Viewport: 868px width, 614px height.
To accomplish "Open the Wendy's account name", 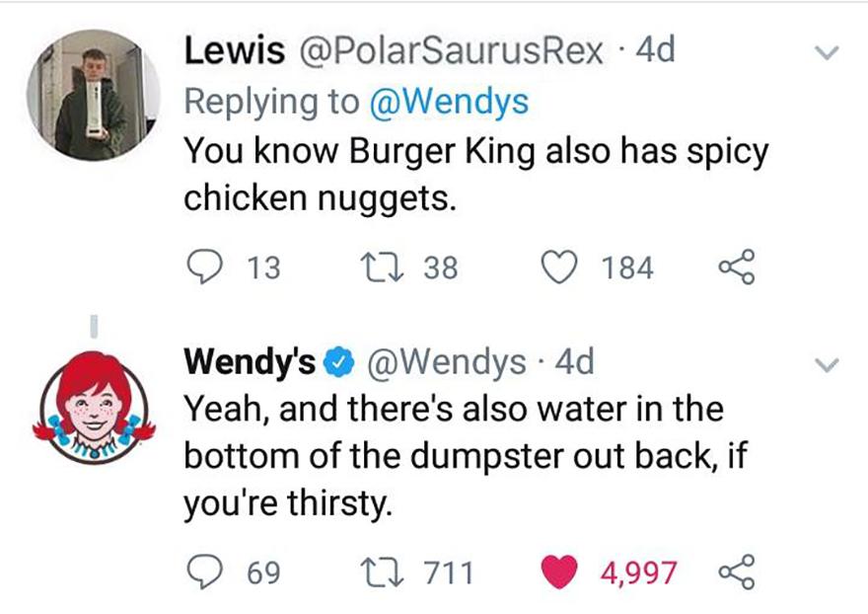I will point(251,363).
